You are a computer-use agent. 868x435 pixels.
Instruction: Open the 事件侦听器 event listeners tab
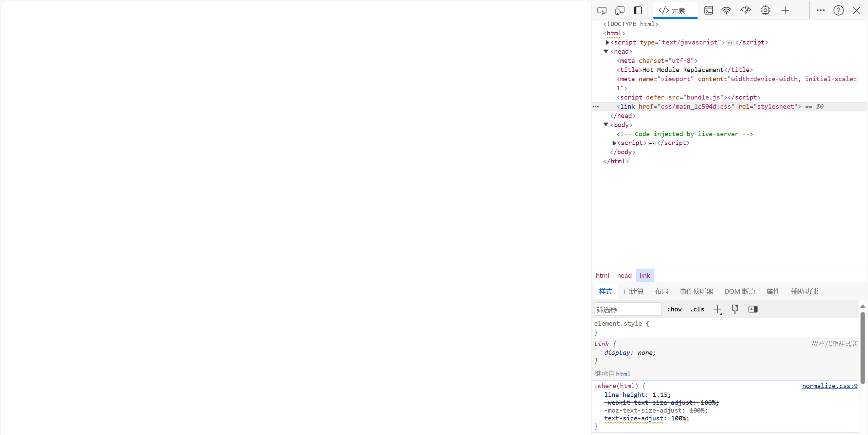[696, 291]
